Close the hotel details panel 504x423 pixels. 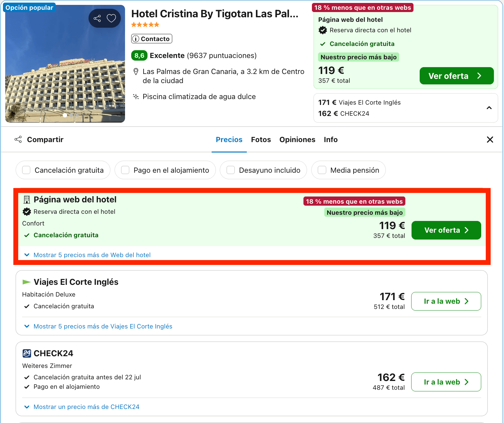click(490, 139)
